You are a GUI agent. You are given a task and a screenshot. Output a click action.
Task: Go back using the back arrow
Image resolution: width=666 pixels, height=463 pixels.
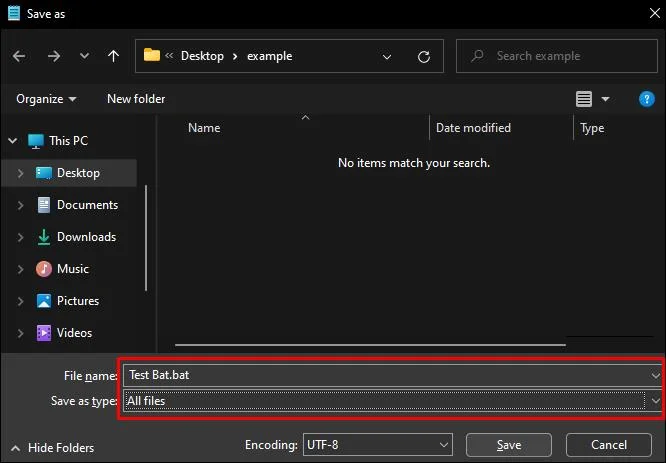[x=19, y=56]
